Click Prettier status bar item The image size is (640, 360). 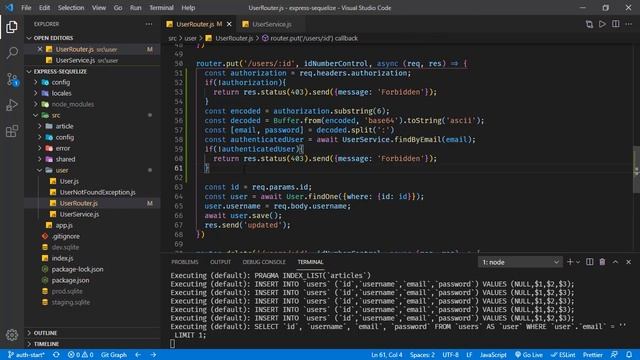(593, 355)
